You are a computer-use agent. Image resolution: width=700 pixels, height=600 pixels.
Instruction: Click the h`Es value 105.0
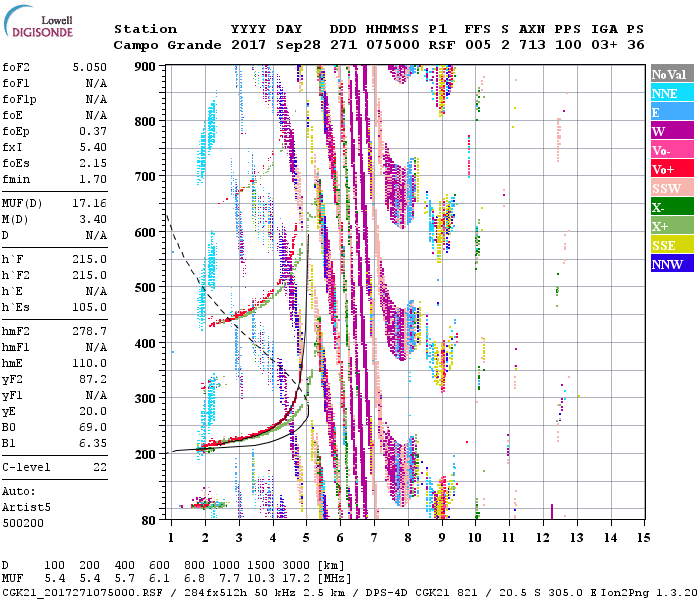coord(90,307)
